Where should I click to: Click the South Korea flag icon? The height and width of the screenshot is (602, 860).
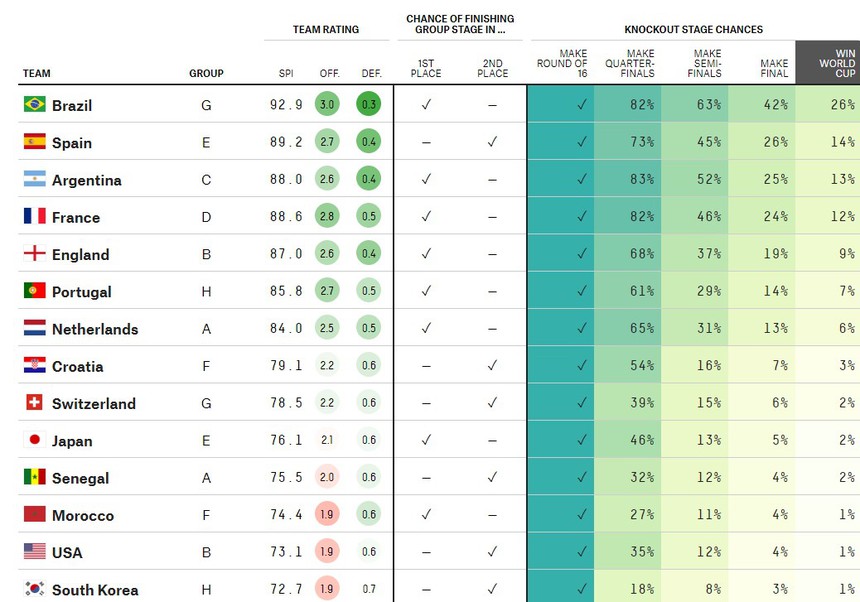34,589
